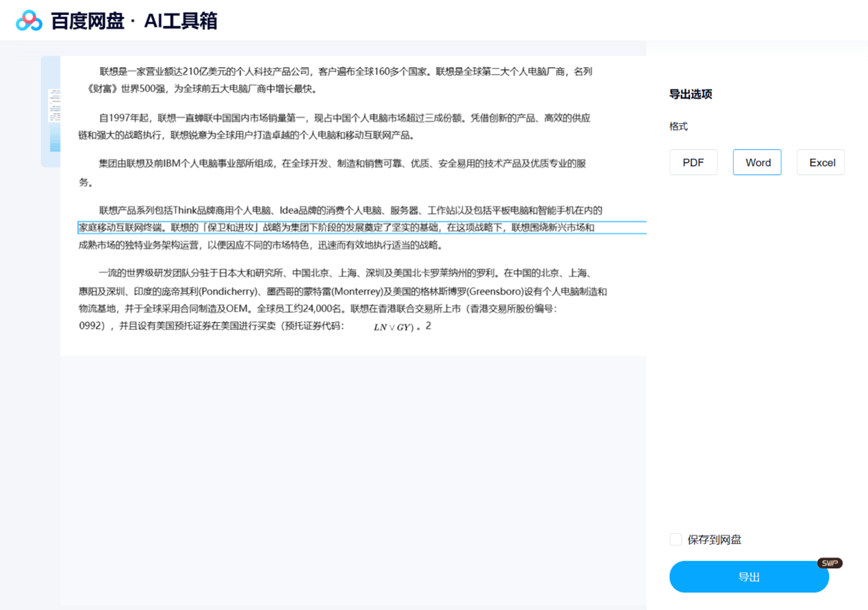Click the line starting with 联想是一家营业额
Screen dimensions: 868x610
[345, 71]
